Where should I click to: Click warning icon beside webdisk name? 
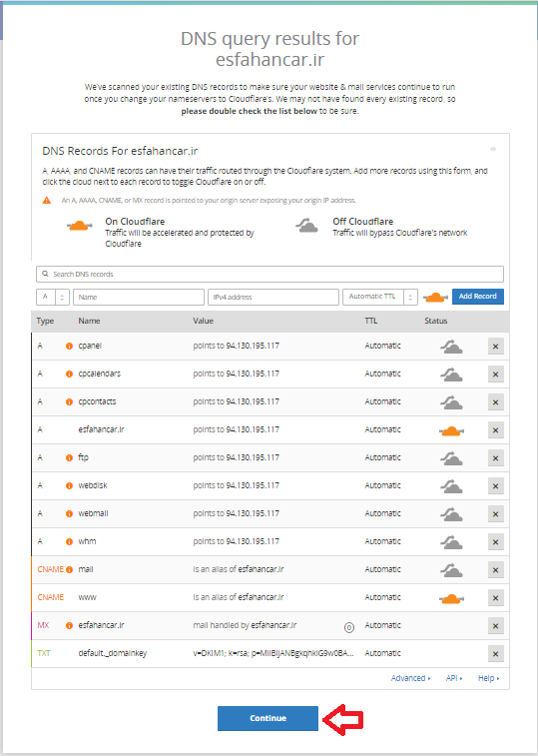pos(69,486)
